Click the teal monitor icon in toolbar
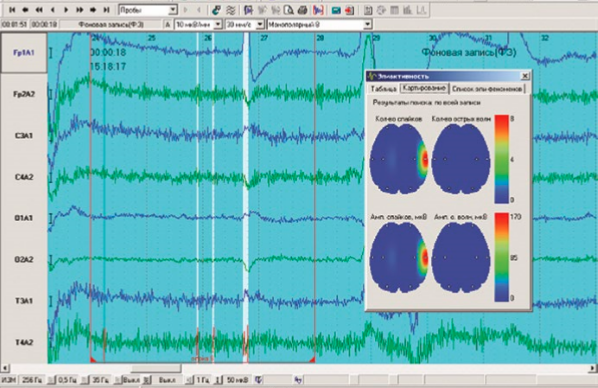Image resolution: width=598 pixels, height=388 pixels. 336,10
